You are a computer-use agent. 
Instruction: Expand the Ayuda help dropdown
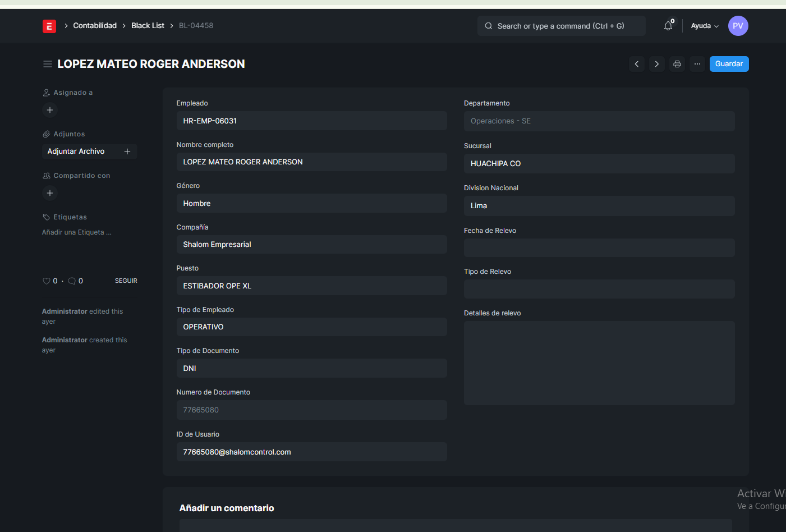704,26
